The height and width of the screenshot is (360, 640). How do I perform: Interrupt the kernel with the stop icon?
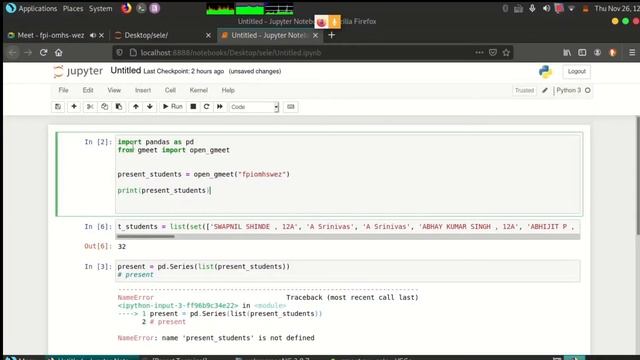pos(193,107)
